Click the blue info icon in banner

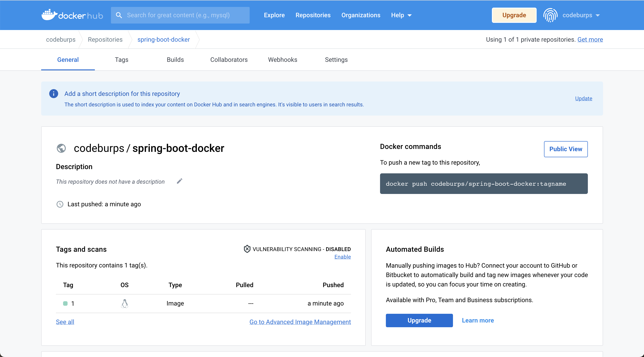pyautogui.click(x=53, y=94)
